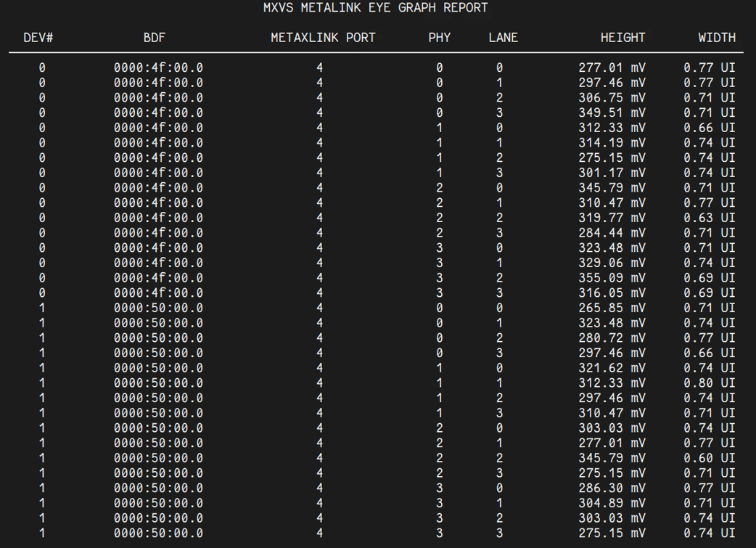Select the 286.30 mV height value
Viewport: 756px width, 548px height.
[x=612, y=488]
